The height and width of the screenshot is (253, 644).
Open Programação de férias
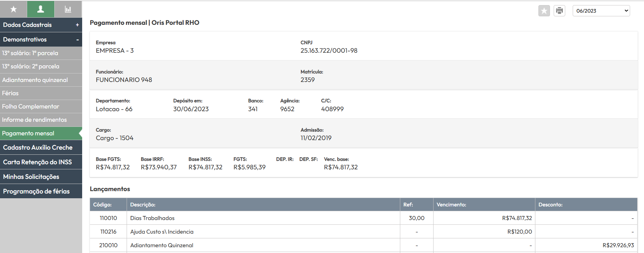click(x=41, y=191)
